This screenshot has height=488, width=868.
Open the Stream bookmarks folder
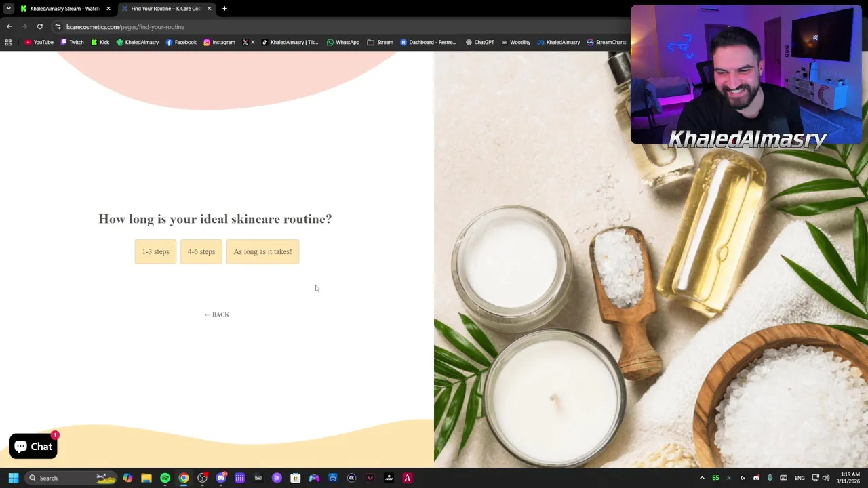click(x=380, y=42)
